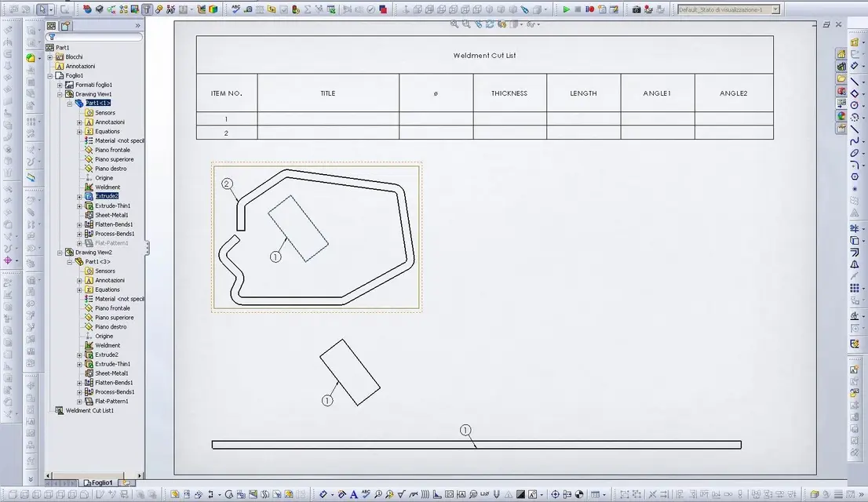Click the spline sketch tool in right toolbar

click(855, 142)
